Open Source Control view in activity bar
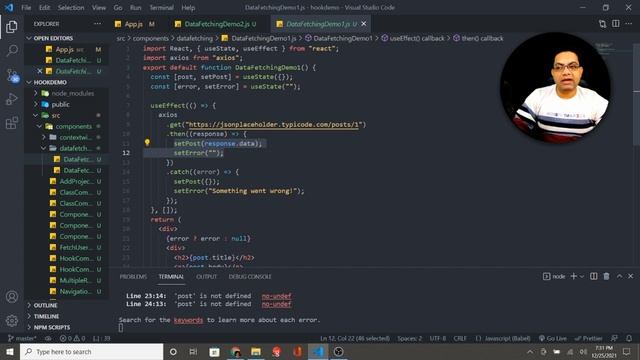This screenshot has width=640, height=360. [x=12, y=75]
